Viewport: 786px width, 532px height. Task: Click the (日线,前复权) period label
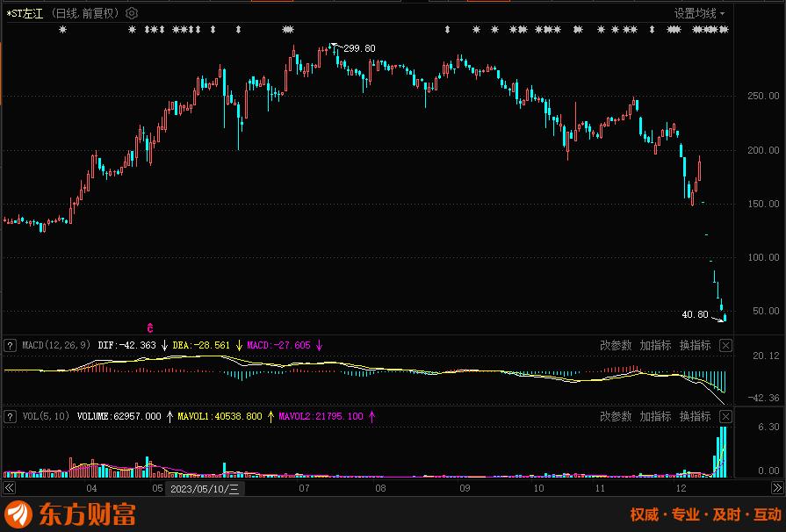85,13
